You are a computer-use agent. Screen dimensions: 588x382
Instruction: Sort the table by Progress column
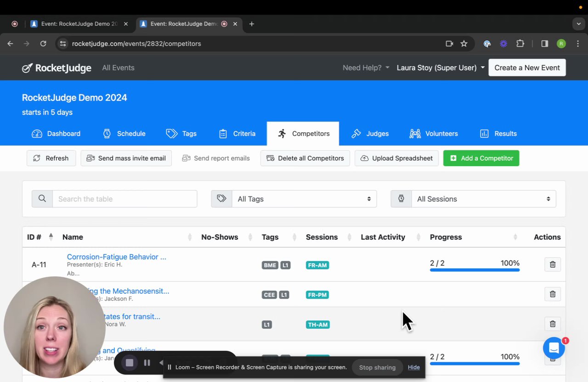474,237
